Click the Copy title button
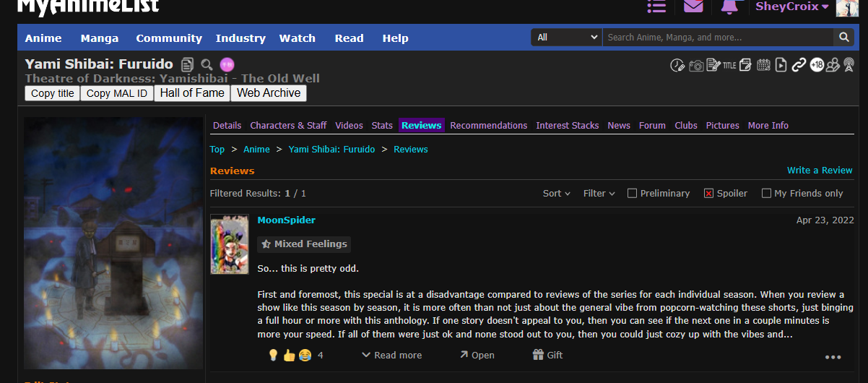 pyautogui.click(x=52, y=93)
